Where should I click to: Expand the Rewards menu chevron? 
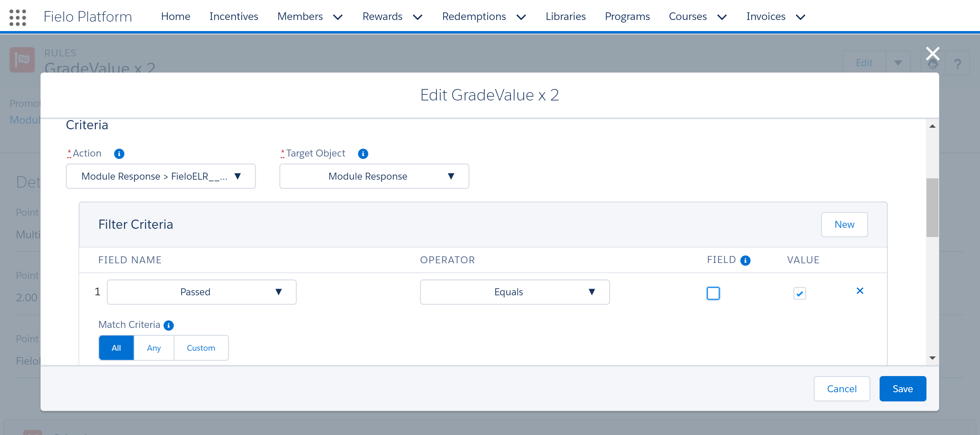pos(418,17)
